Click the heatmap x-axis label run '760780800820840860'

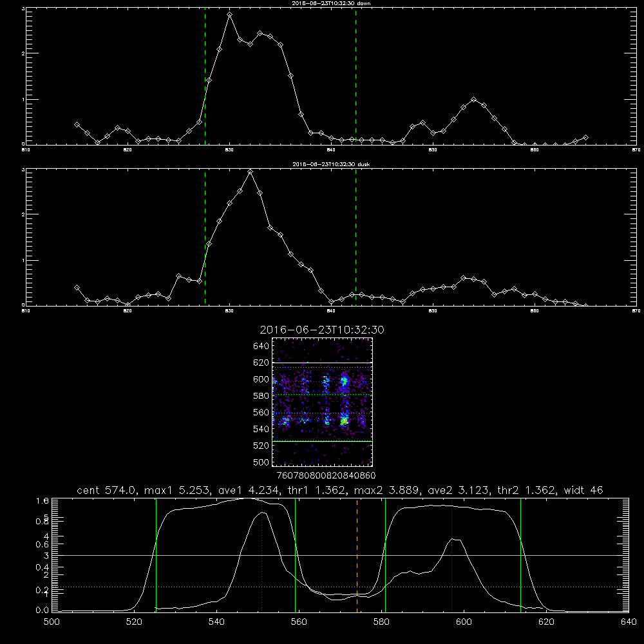pyautogui.click(x=327, y=475)
